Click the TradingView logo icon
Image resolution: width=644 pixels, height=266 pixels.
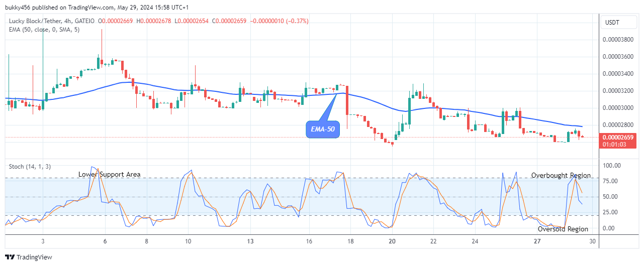tap(10, 257)
